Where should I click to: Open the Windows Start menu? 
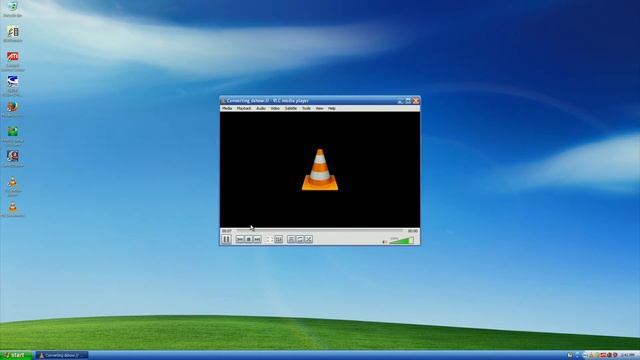(16, 356)
